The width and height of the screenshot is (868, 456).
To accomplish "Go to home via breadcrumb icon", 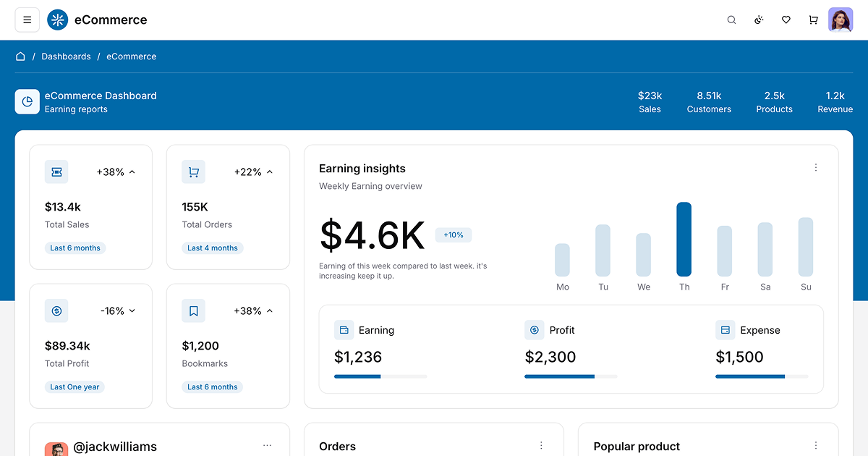I will (x=20, y=56).
